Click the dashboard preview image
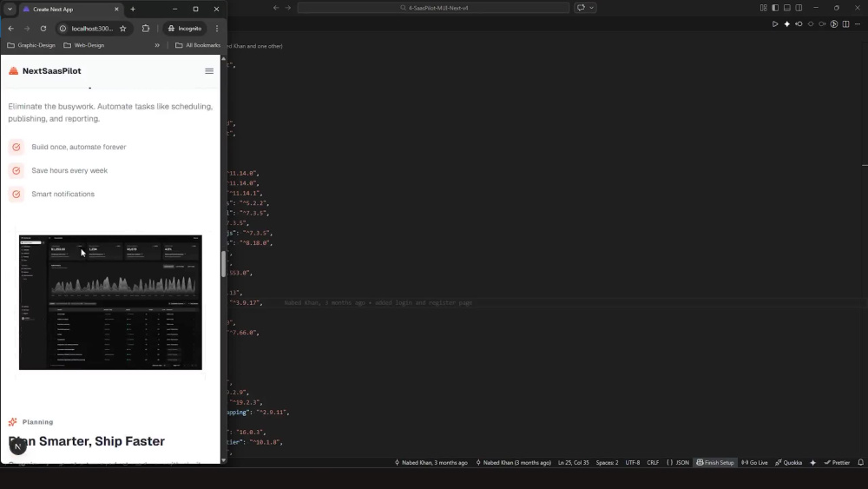This screenshot has width=868, height=489. pos(111,302)
